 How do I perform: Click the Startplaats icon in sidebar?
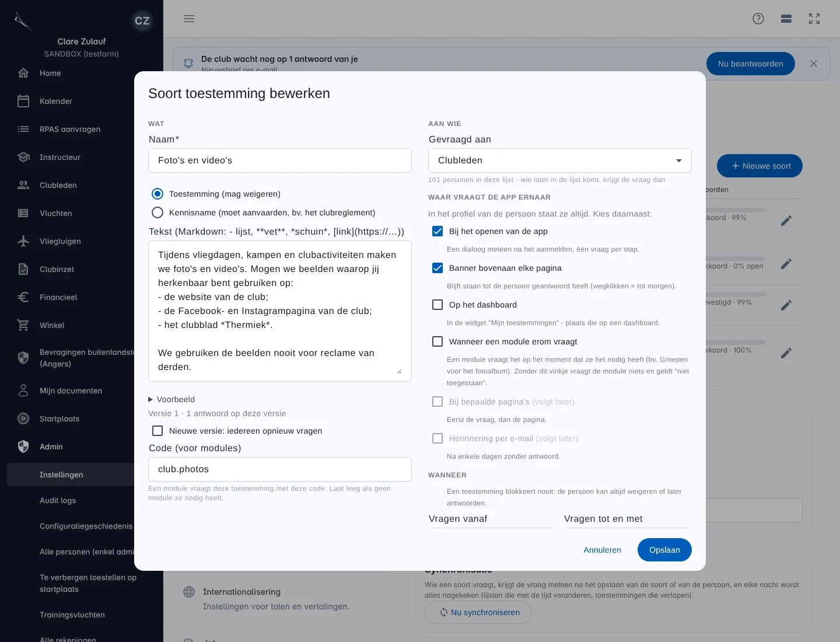click(x=23, y=418)
